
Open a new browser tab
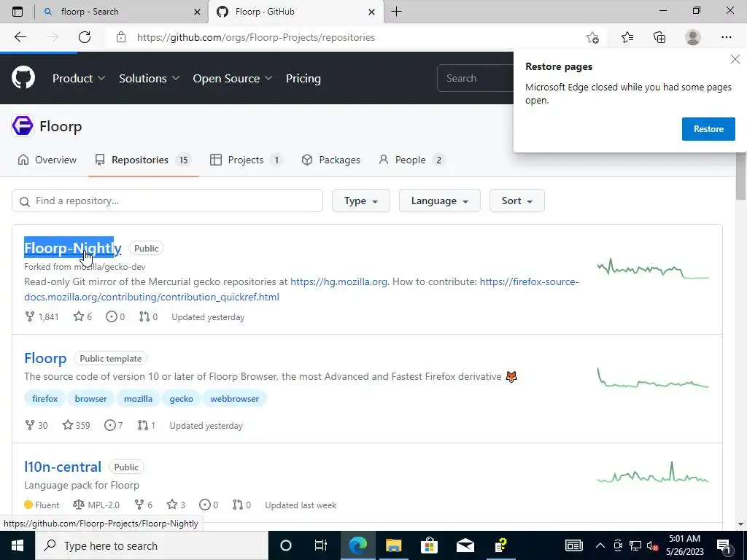click(x=396, y=12)
